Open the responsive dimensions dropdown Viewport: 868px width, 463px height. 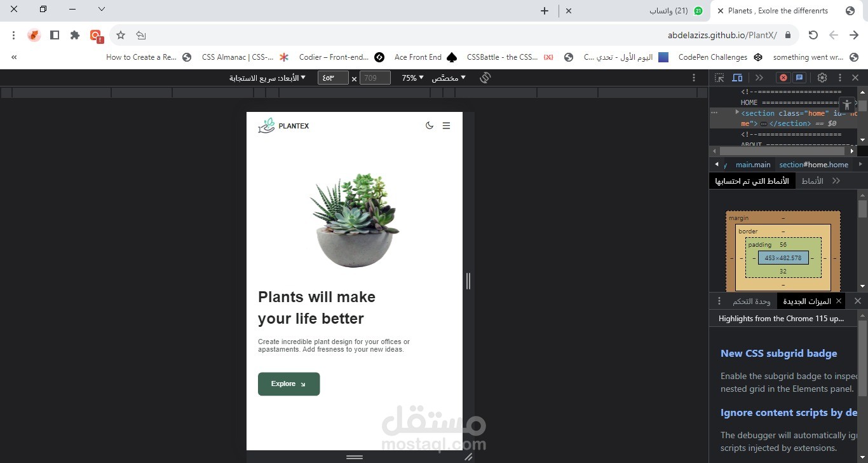[267, 77]
